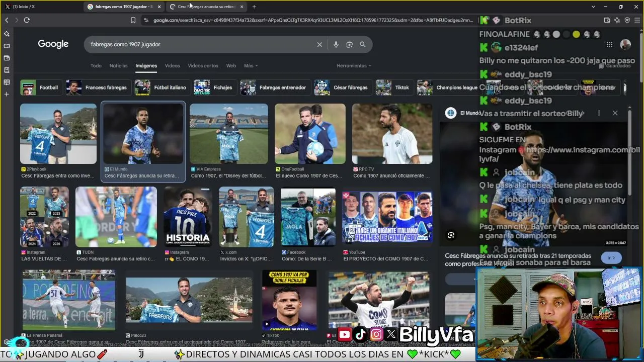Open the RPC TV image result
Screen dimensions: 644x362
coord(392,134)
